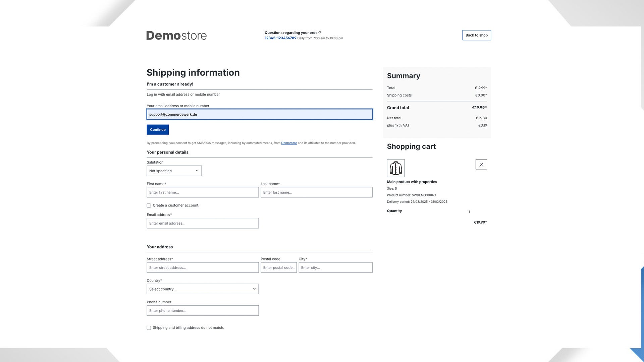Viewport: 644px width, 362px height.
Task: Remove the cart item with X icon
Action: tap(481, 165)
